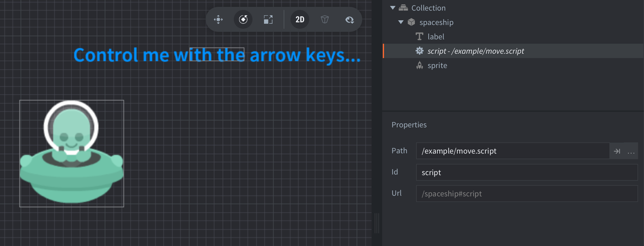Choose the Scale tool
The image size is (644, 246).
[268, 19]
